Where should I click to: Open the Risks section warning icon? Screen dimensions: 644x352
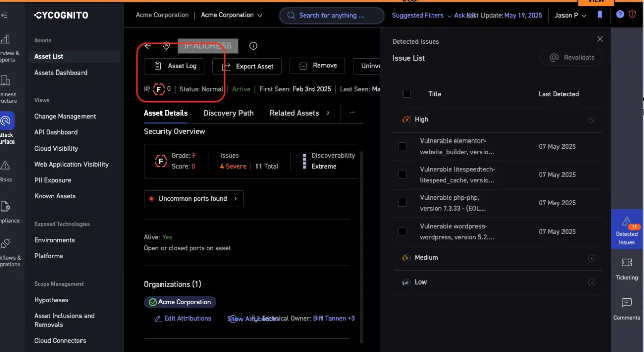[x=6, y=165]
